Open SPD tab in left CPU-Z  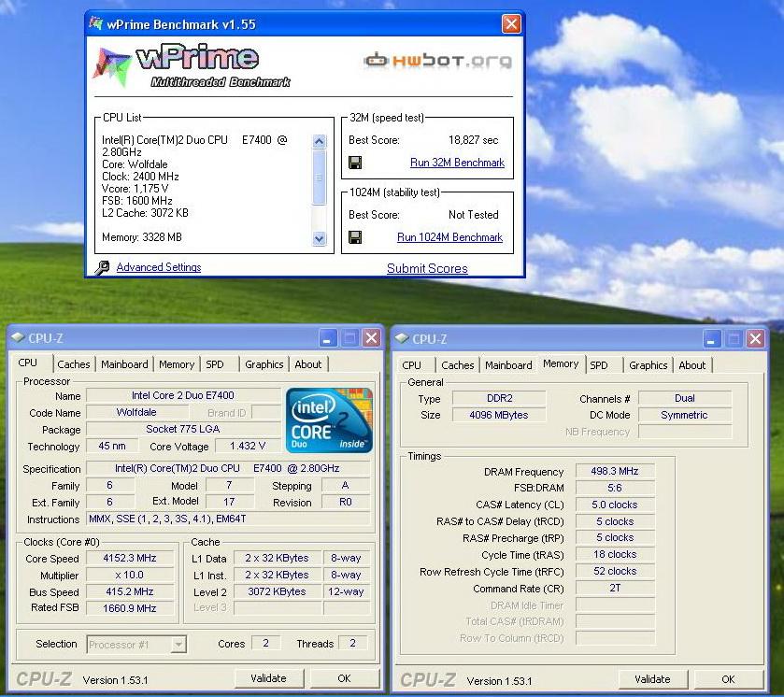click(x=215, y=364)
